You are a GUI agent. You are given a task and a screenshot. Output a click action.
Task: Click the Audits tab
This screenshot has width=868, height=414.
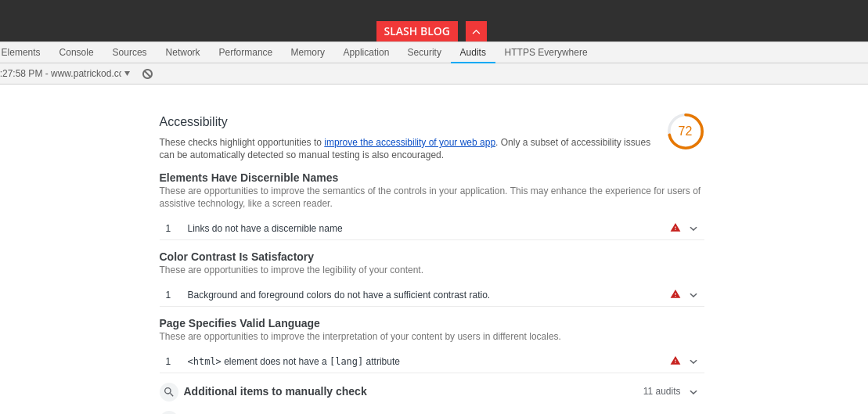coord(473,52)
